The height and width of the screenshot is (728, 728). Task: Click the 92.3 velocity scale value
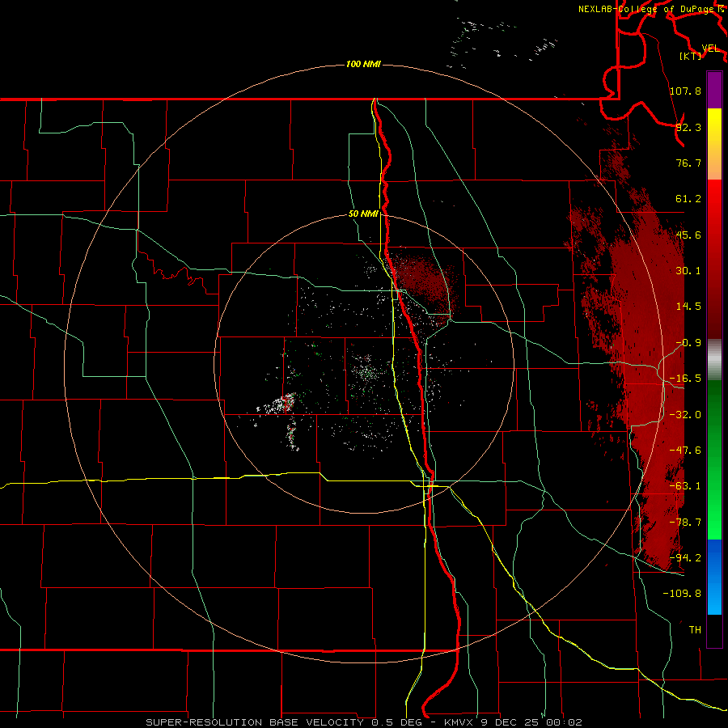(688, 127)
